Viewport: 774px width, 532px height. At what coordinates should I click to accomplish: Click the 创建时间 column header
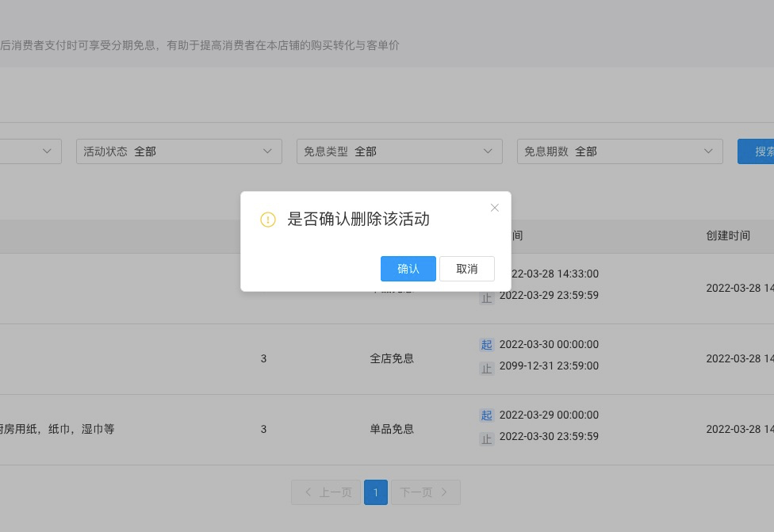728,235
